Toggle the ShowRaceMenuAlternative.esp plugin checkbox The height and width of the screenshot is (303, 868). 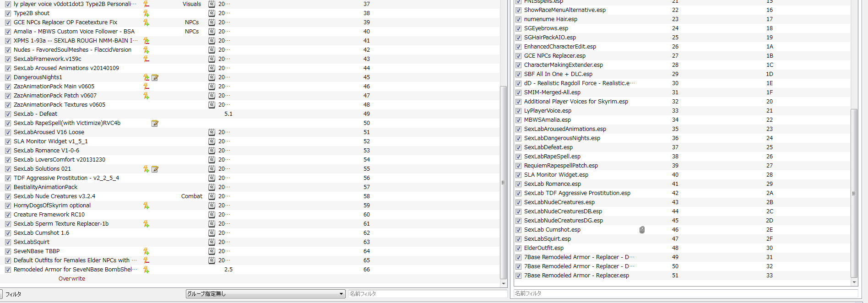click(518, 10)
